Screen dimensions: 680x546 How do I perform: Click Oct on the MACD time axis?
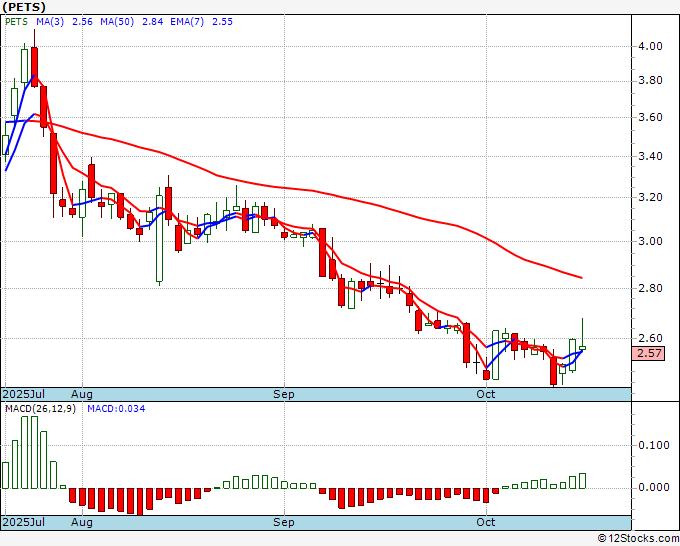[485, 522]
